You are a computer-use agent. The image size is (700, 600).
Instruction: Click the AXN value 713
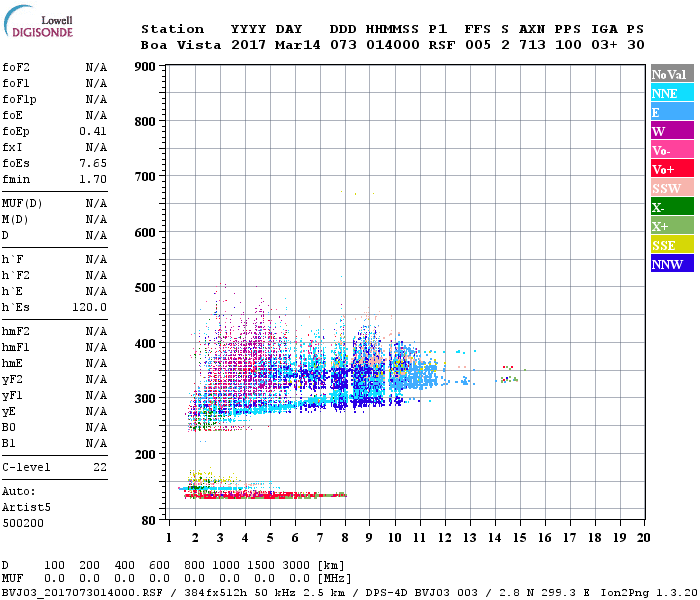click(x=532, y=45)
